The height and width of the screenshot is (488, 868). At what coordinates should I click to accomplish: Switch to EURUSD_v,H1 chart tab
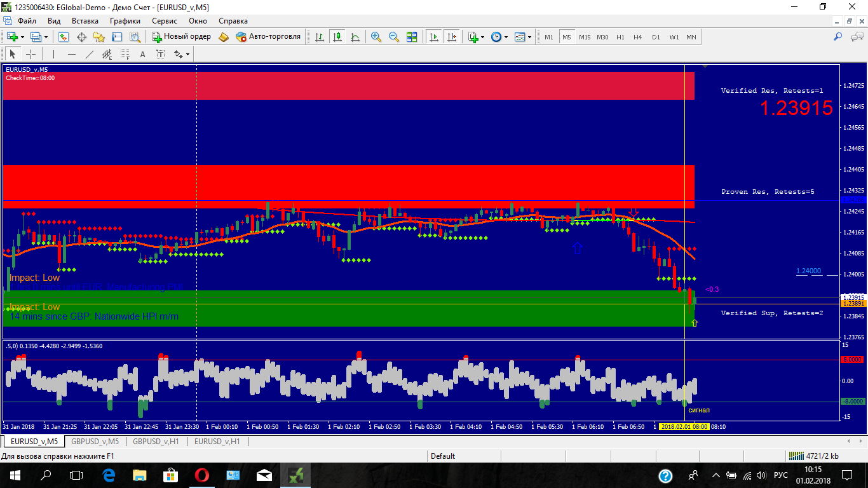(x=217, y=441)
